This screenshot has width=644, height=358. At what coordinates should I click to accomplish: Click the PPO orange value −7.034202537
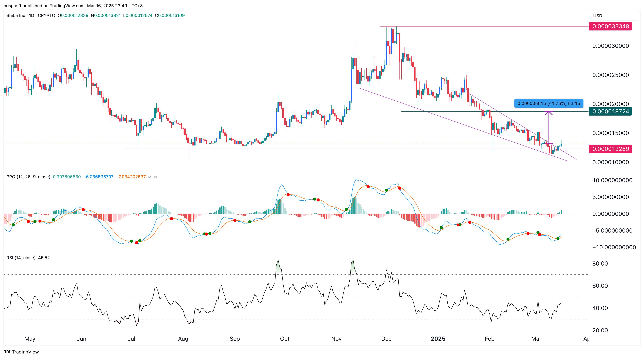(x=131, y=177)
